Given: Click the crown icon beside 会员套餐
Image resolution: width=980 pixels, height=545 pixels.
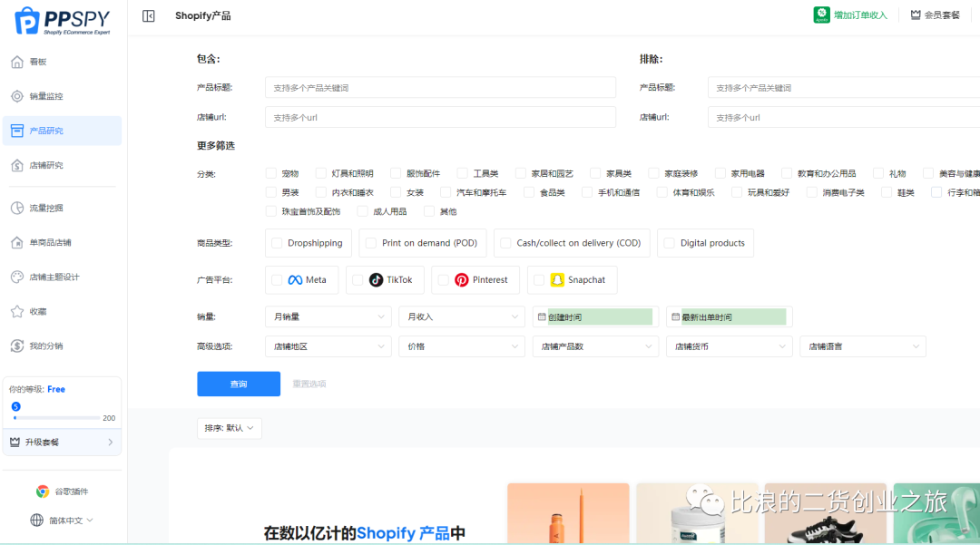Looking at the screenshot, I should (916, 15).
